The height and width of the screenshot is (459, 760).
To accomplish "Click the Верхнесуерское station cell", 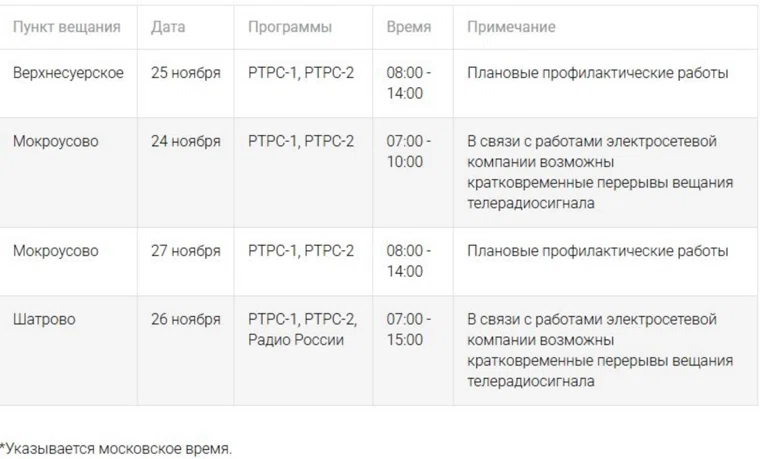I will point(69,73).
